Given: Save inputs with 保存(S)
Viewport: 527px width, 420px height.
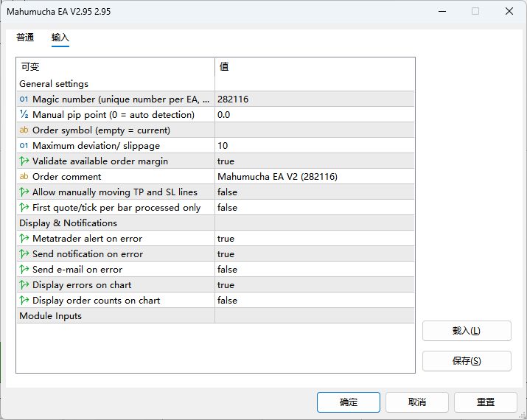Looking at the screenshot, I should pos(467,361).
